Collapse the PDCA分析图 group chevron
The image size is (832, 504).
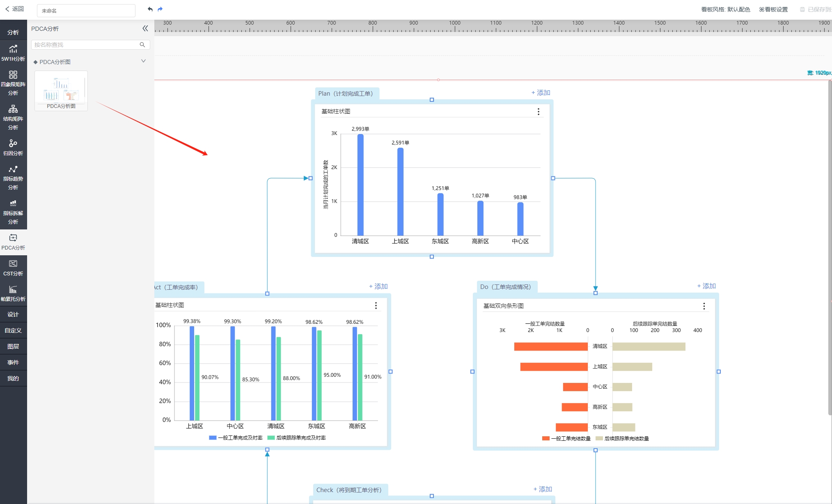143,61
